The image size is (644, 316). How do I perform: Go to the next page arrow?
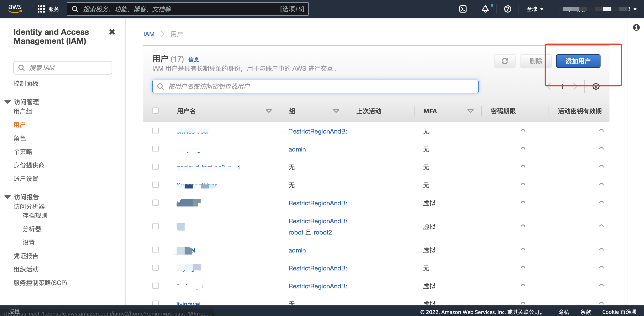click(575, 86)
